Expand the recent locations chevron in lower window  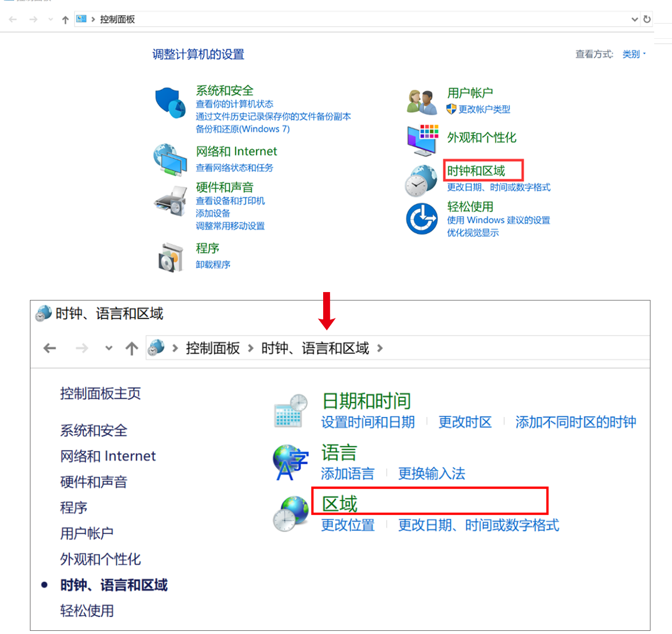pos(109,348)
